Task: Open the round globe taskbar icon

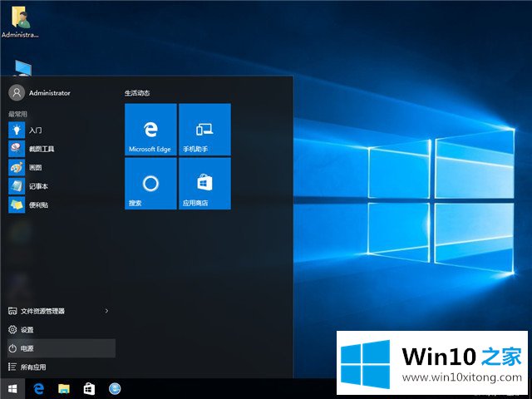Action: 115,389
